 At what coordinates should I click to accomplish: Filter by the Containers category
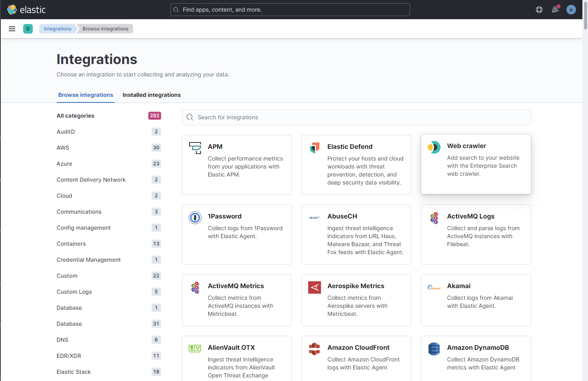109,244
